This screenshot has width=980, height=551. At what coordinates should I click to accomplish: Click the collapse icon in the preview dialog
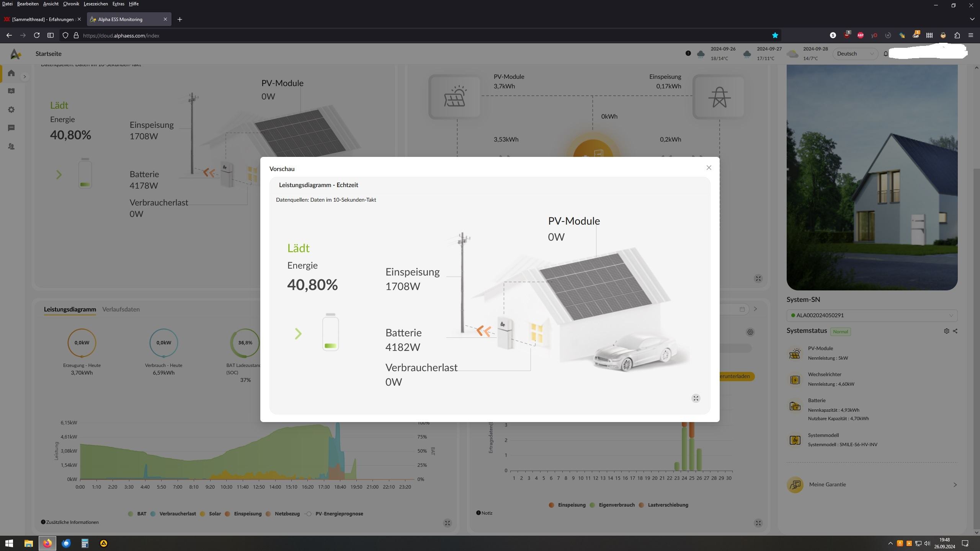[696, 398]
